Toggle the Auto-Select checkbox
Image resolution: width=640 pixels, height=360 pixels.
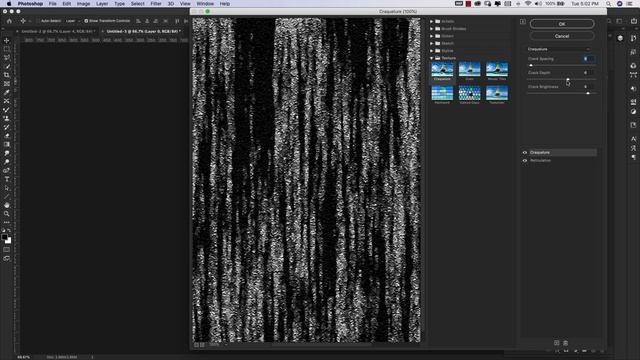[38, 21]
